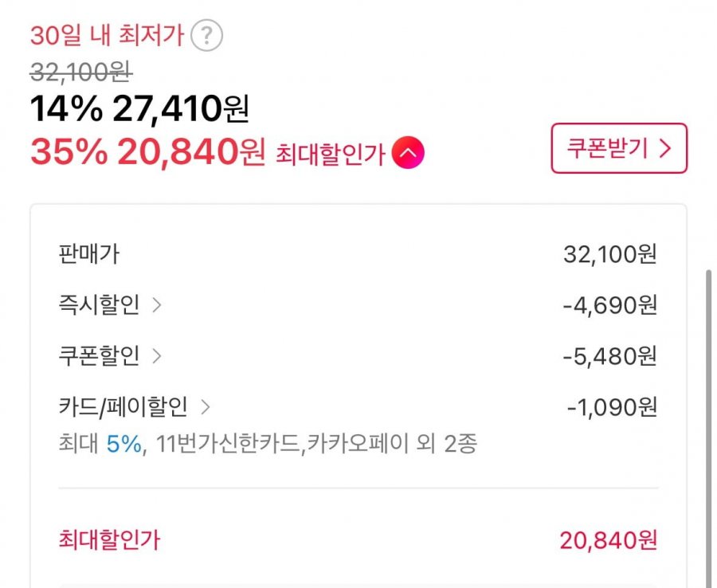
Task: Click 11번가신한카드,카카오페이 외 2종 text
Action: point(316,444)
